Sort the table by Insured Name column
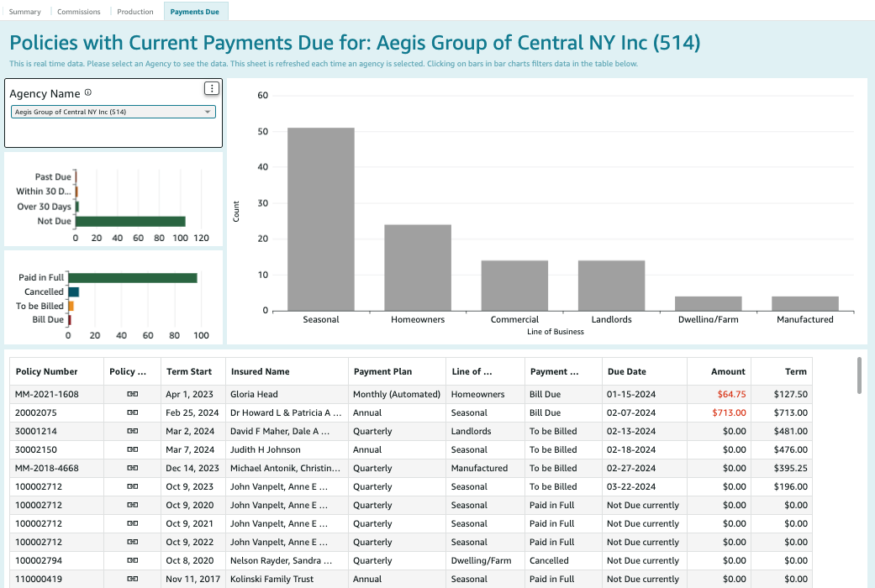 [261, 372]
